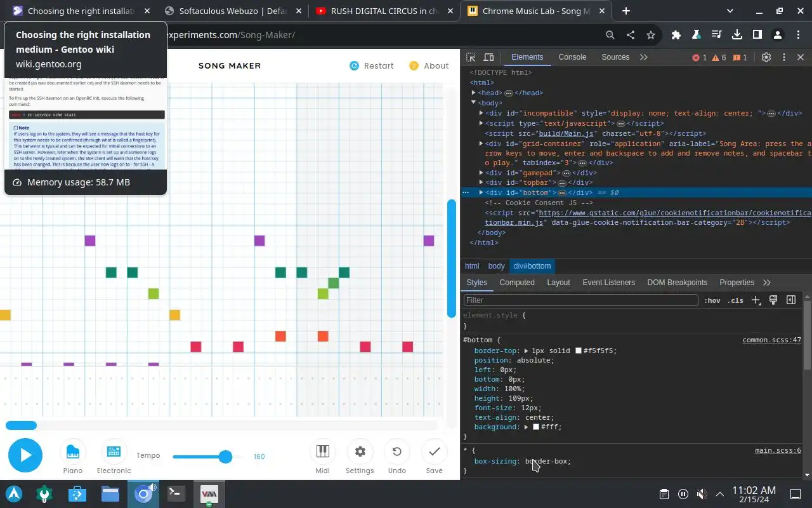Click the styles Filter input field
Viewport: 812px width, 508px height.
tap(581, 300)
